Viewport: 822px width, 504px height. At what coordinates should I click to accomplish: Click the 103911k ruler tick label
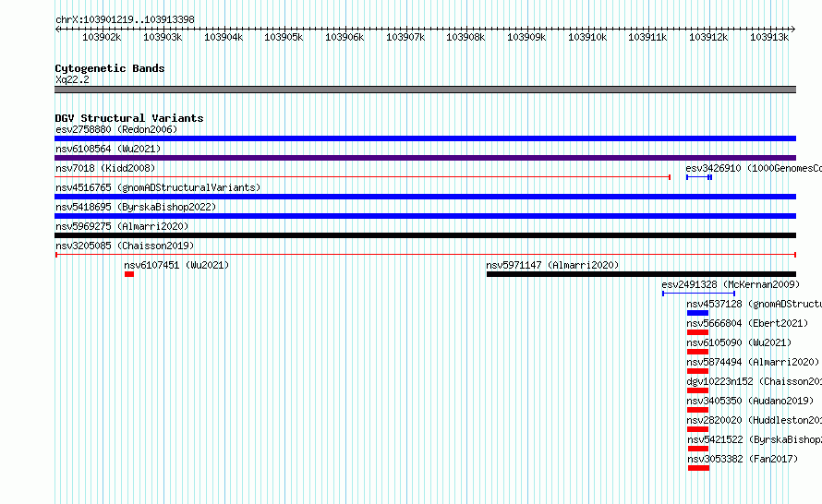(x=647, y=37)
